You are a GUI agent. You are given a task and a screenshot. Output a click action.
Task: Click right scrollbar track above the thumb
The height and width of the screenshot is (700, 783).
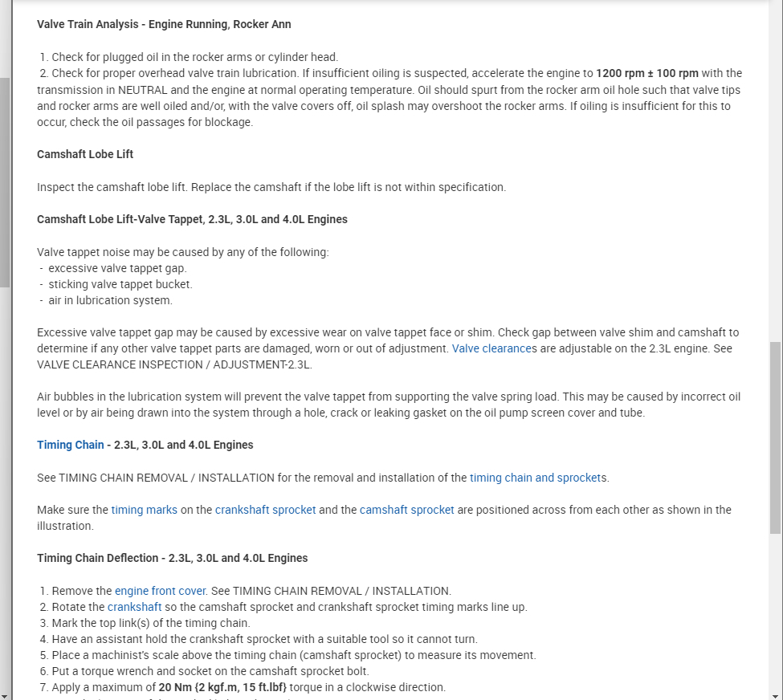coord(775,161)
